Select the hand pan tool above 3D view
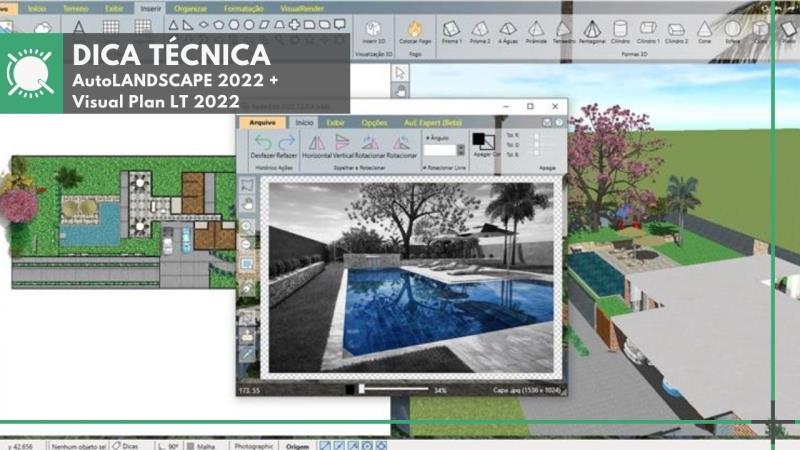 click(400, 91)
